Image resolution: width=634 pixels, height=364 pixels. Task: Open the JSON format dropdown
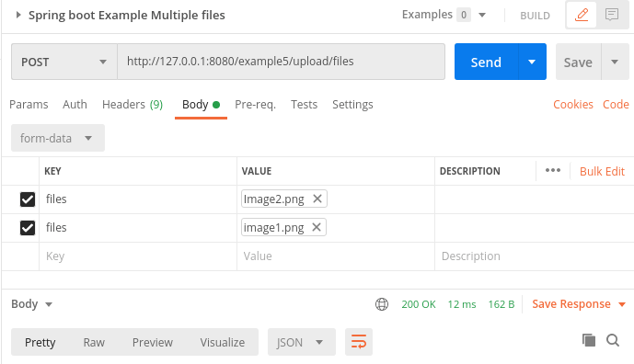(x=301, y=342)
